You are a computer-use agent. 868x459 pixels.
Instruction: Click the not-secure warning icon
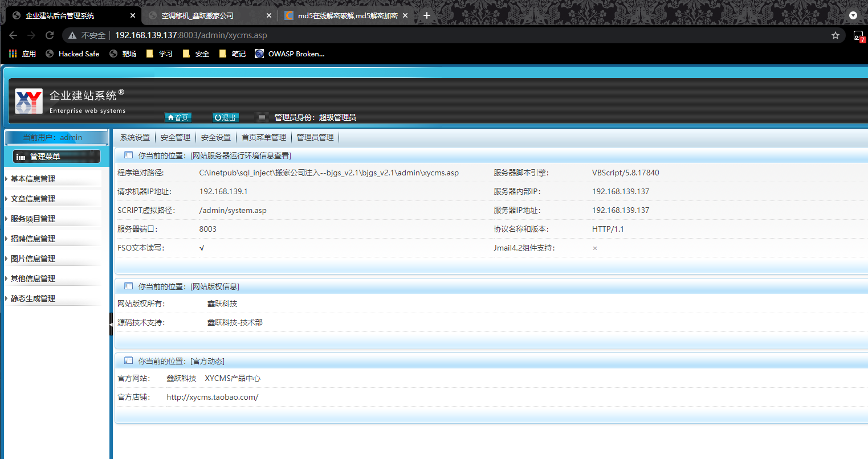coord(72,35)
